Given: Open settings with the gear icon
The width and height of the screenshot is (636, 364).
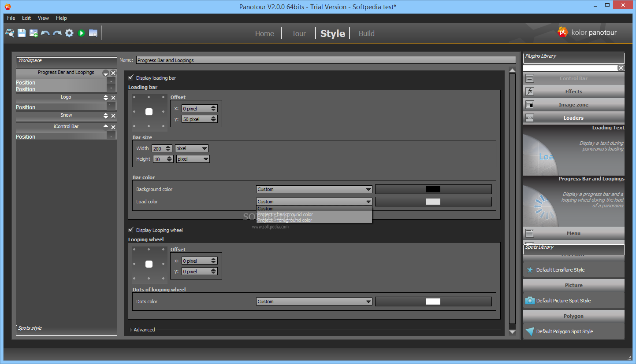Looking at the screenshot, I should tap(69, 33).
